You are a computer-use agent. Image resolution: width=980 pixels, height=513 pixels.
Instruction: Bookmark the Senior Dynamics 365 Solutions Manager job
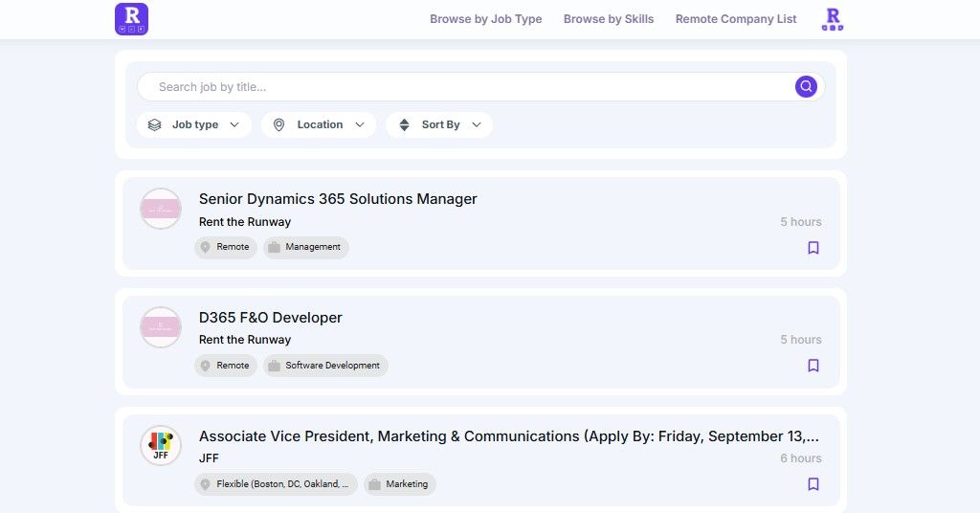tap(813, 248)
